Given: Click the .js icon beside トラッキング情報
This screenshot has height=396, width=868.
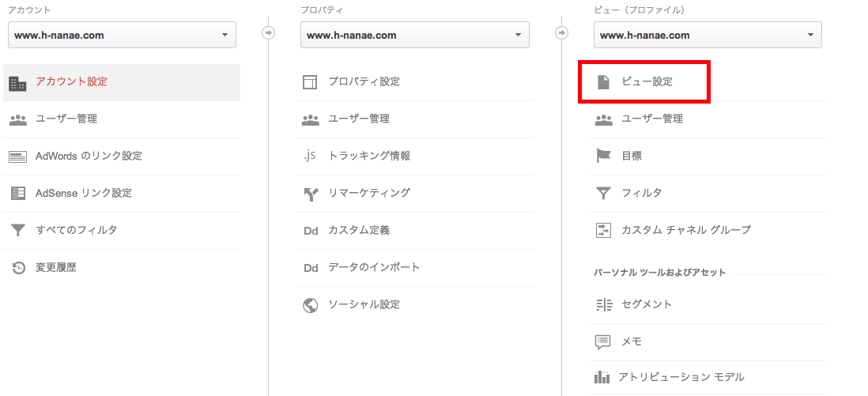Looking at the screenshot, I should tap(309, 157).
